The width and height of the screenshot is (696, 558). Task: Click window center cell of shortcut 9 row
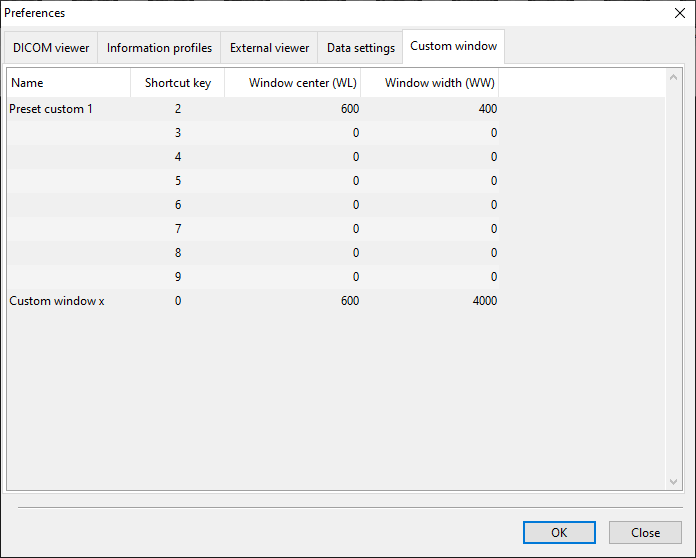pos(293,277)
